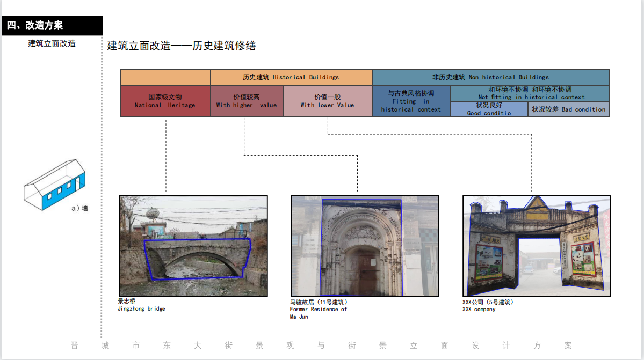Select the pink With lower Value cell
The width and height of the screenshot is (644, 360).
(x=327, y=101)
